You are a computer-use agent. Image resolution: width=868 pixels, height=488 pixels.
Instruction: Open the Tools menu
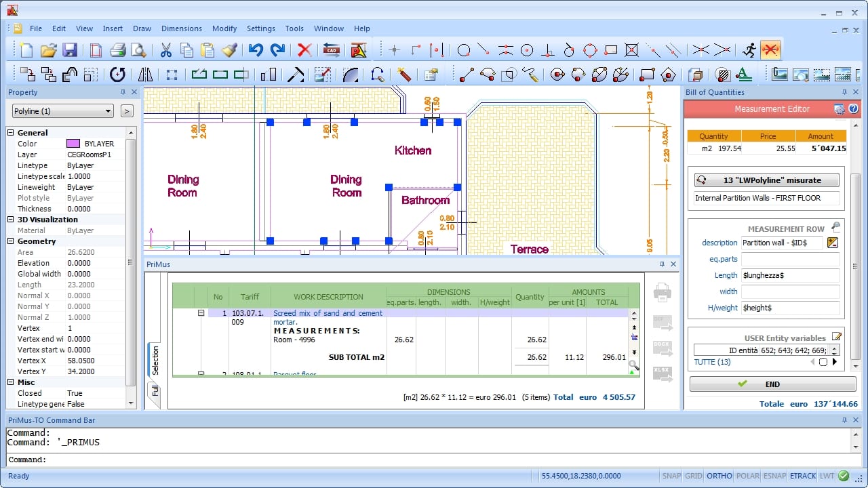tap(294, 28)
